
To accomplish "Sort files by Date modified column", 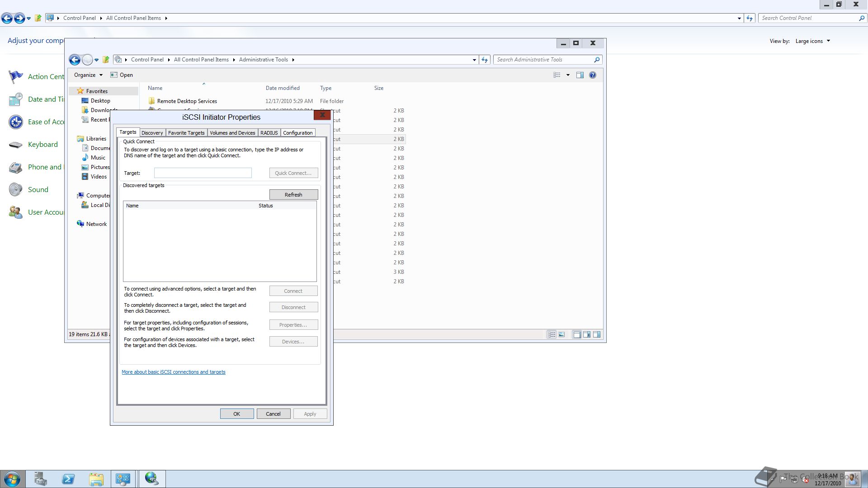I will [283, 88].
